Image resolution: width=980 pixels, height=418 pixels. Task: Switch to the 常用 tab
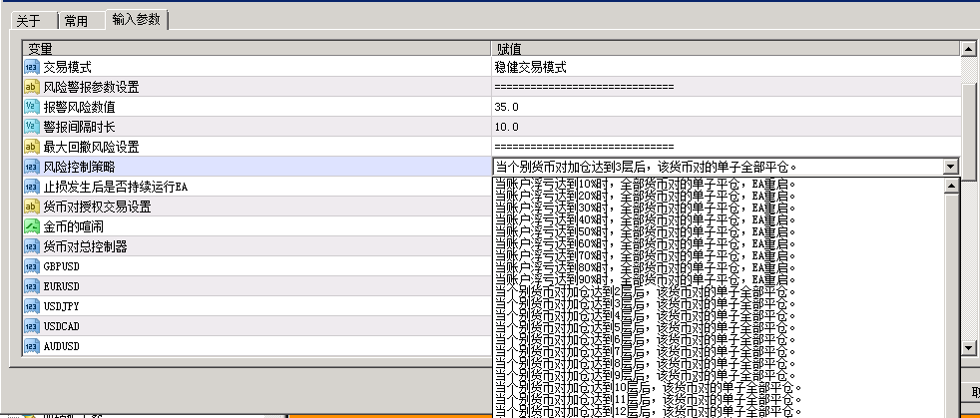click(76, 21)
